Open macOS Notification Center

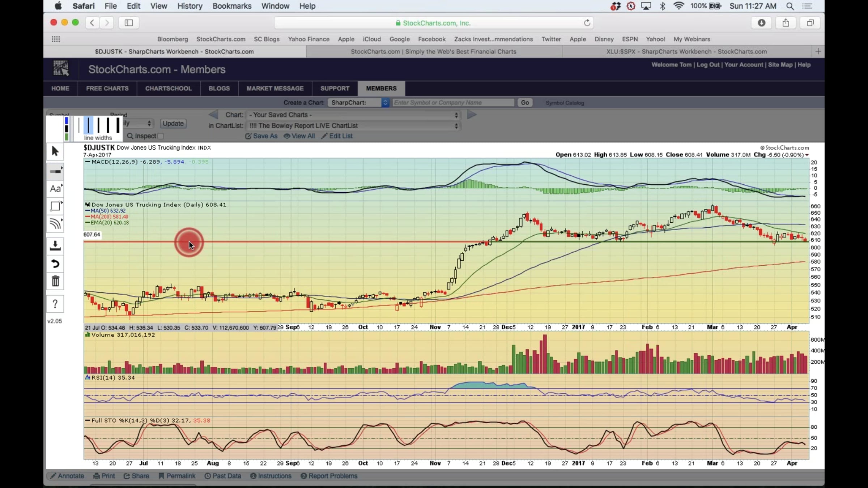(807, 6)
